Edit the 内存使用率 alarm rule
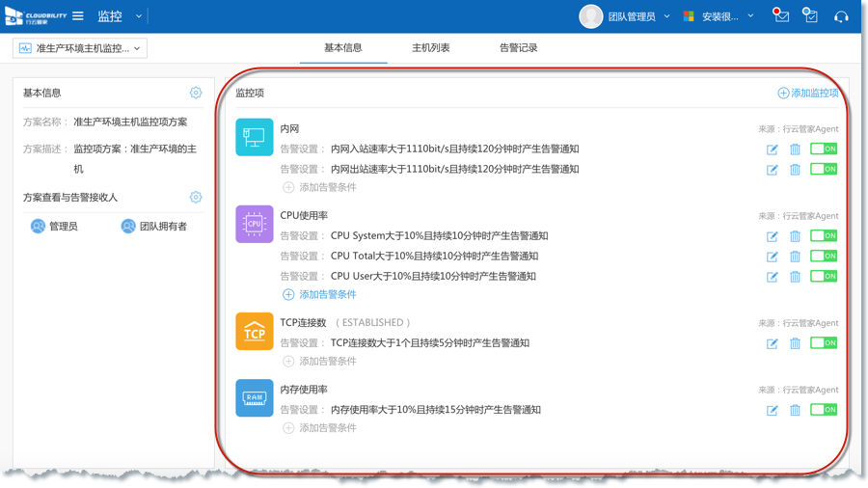The width and height of the screenshot is (868, 488). point(772,410)
